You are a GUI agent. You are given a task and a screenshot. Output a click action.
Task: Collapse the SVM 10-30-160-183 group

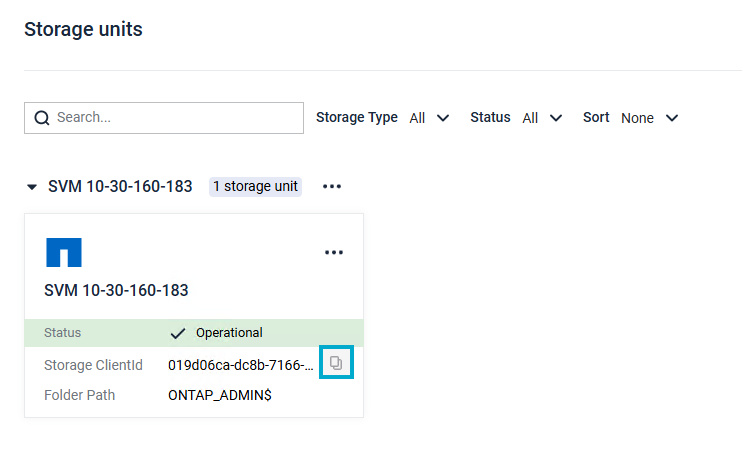[x=32, y=187]
